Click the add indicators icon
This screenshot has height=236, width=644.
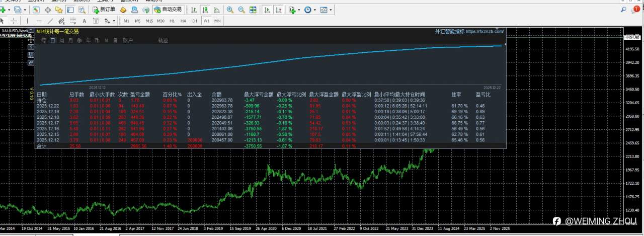click(292, 10)
